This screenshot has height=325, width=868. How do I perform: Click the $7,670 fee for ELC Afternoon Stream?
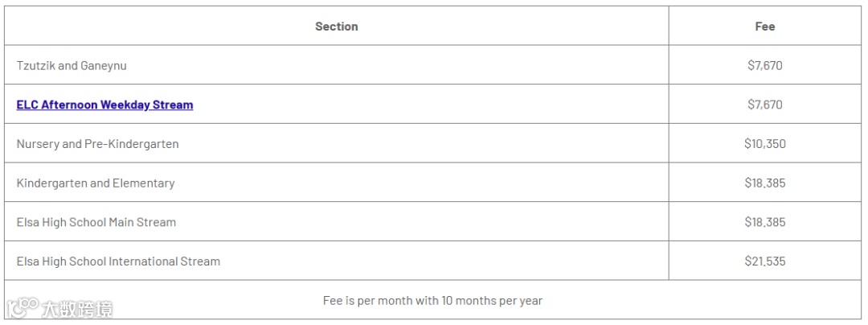click(764, 105)
